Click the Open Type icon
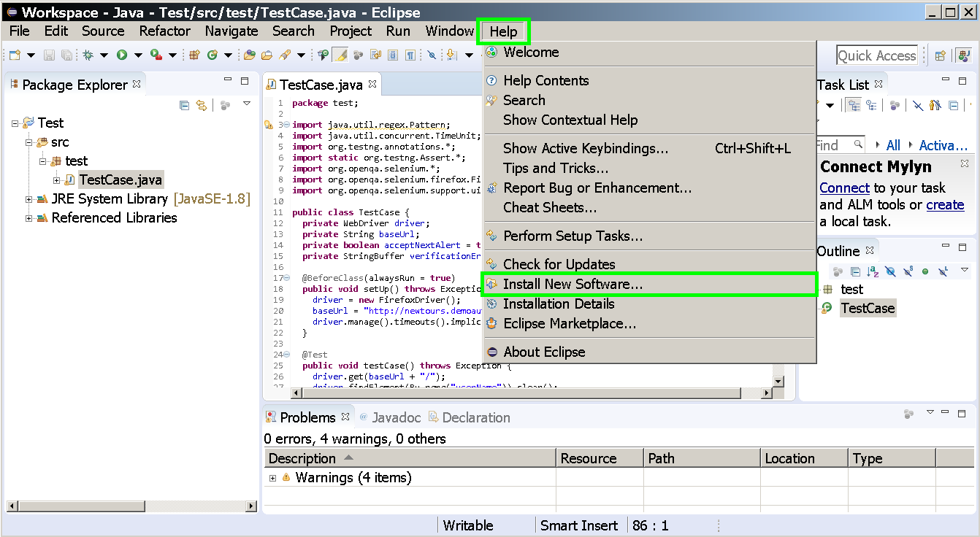 pyautogui.click(x=249, y=55)
